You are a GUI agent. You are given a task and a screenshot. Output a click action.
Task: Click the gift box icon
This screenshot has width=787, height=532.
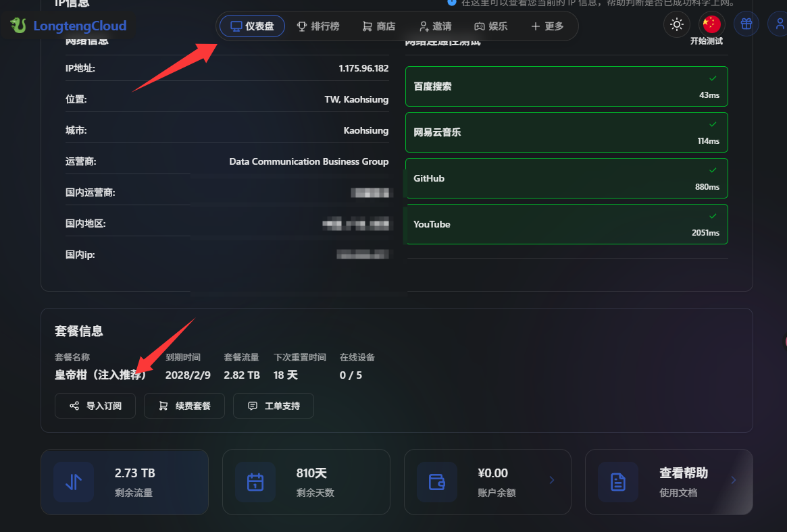(x=746, y=25)
